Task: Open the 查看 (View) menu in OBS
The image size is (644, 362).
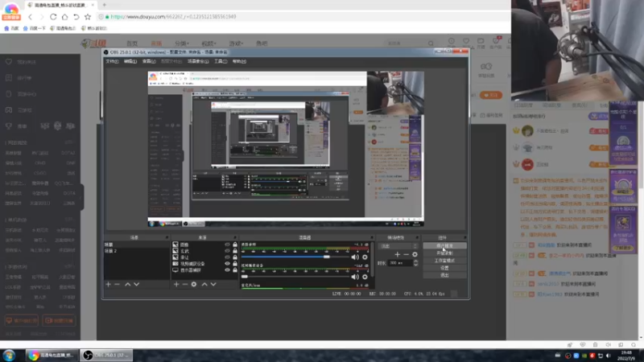Action: (x=149, y=62)
